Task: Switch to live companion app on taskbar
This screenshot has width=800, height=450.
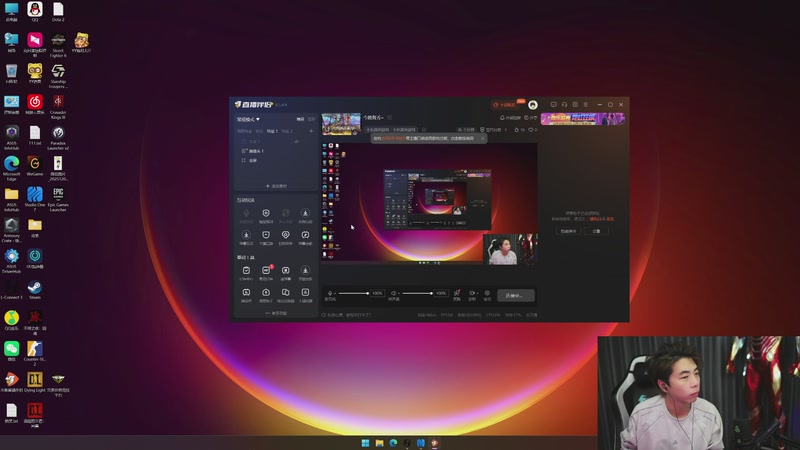Action: point(434,443)
